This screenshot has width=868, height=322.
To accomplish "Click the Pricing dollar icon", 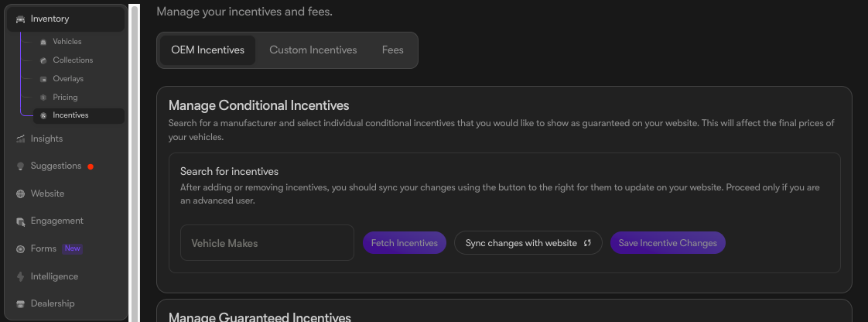I will 43,98.
